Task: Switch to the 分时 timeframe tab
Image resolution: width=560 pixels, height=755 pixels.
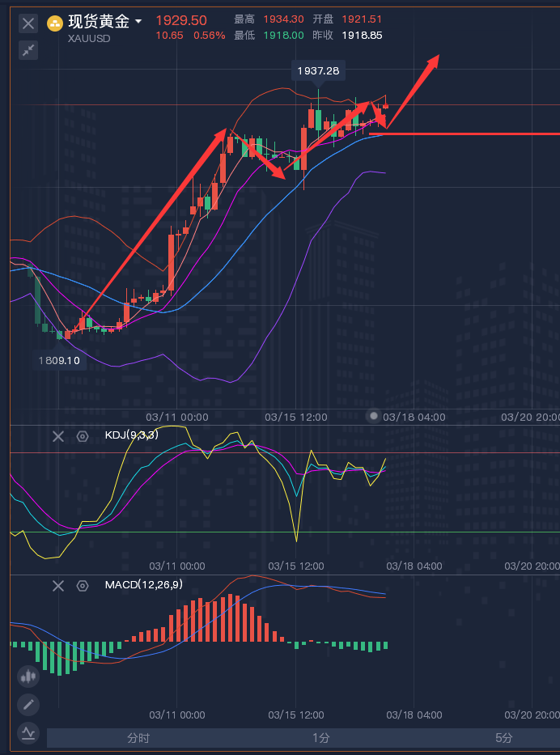Action: point(138,738)
